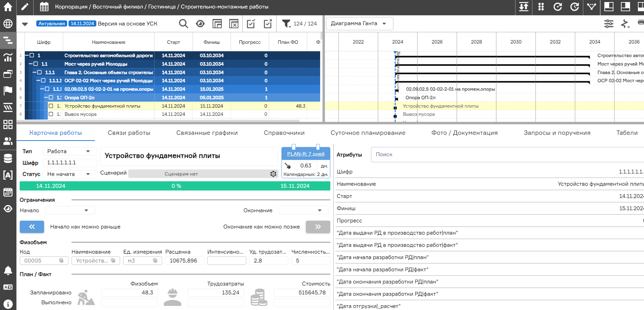Image resolution: width=644 pixels, height=310 pixels.
Task: Check the box for Устройство фундаментной плиты row
Action: (51, 106)
